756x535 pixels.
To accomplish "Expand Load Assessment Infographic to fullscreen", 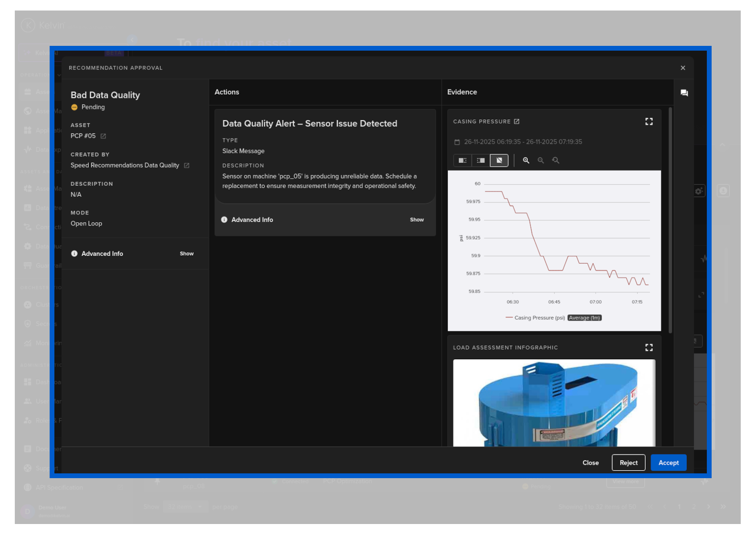I will click(x=649, y=348).
